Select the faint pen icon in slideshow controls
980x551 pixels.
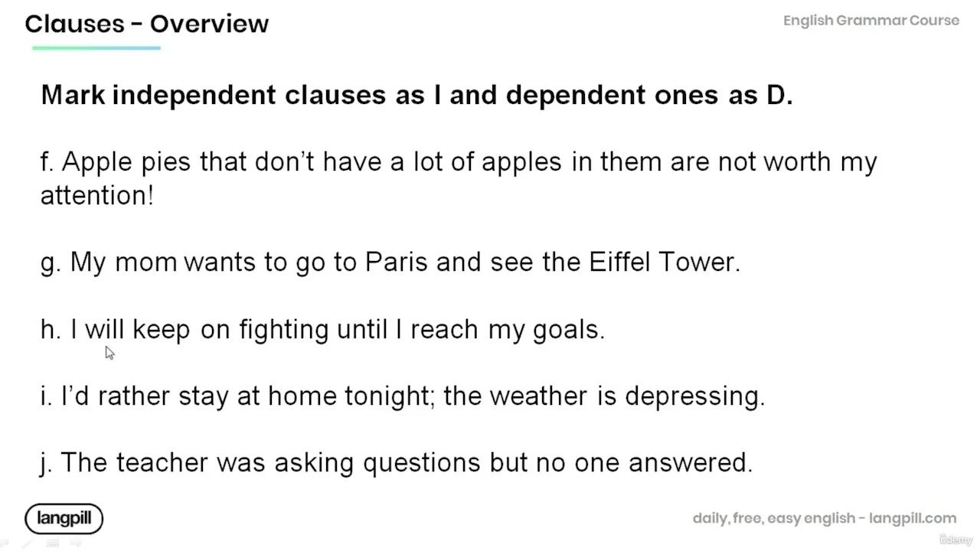click(x=29, y=543)
